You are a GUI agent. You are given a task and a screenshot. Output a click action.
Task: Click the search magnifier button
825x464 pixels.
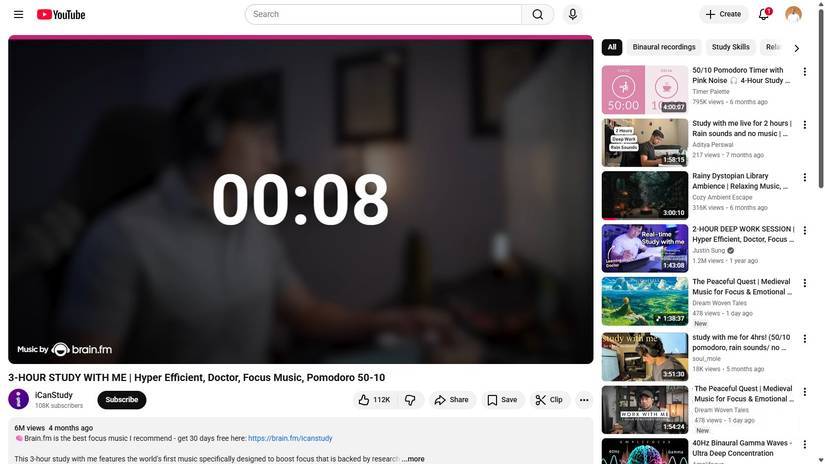point(538,14)
